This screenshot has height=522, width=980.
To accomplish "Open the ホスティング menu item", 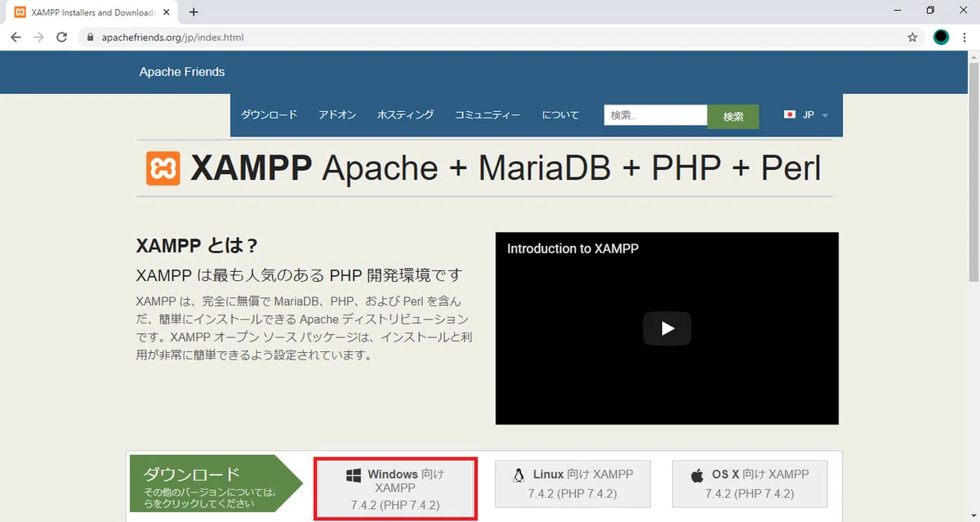I will 405,115.
